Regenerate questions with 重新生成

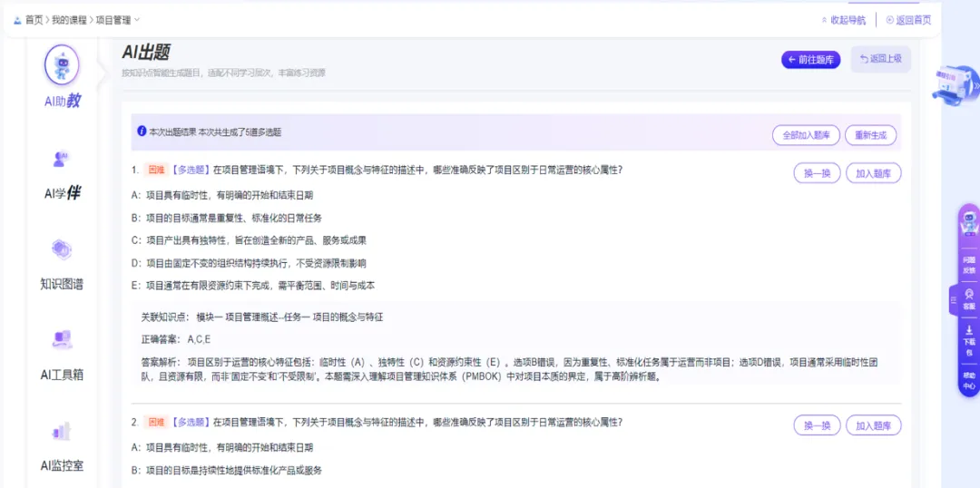[x=870, y=135]
